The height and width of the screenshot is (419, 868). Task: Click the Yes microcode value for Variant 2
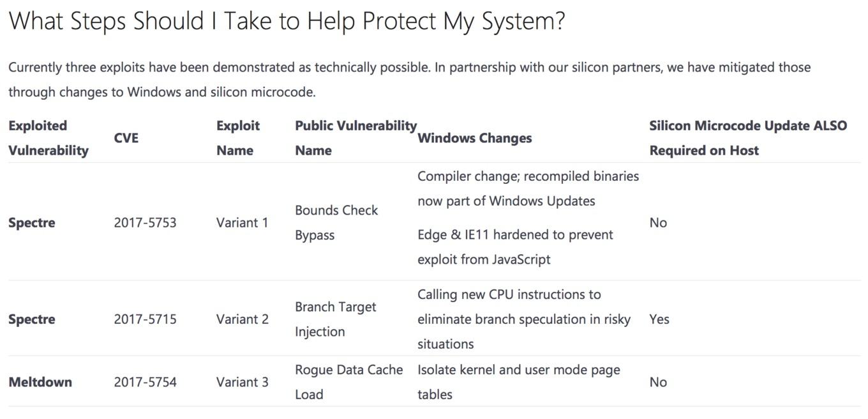[x=659, y=319]
